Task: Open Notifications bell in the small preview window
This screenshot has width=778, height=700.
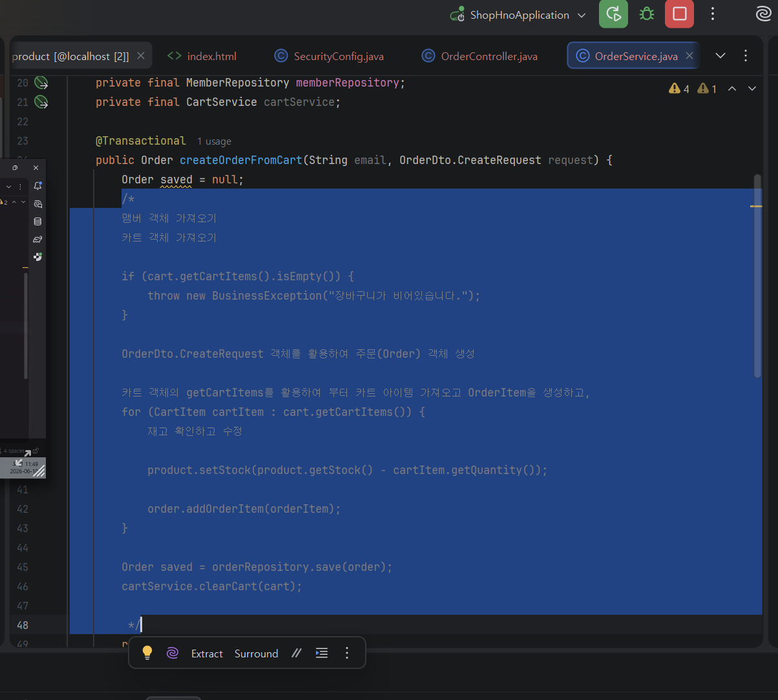Action: (37, 186)
